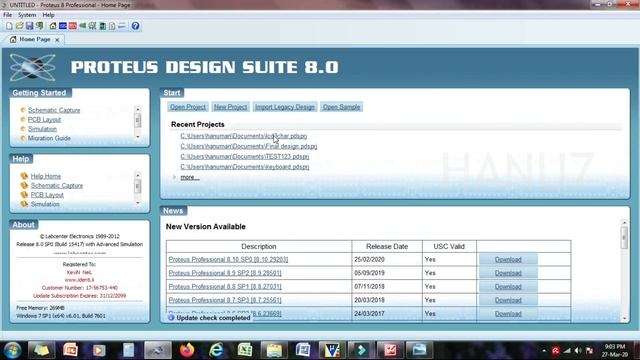Expand the more... recent projects arrow
The width and height of the screenshot is (640, 360).
click(x=175, y=177)
